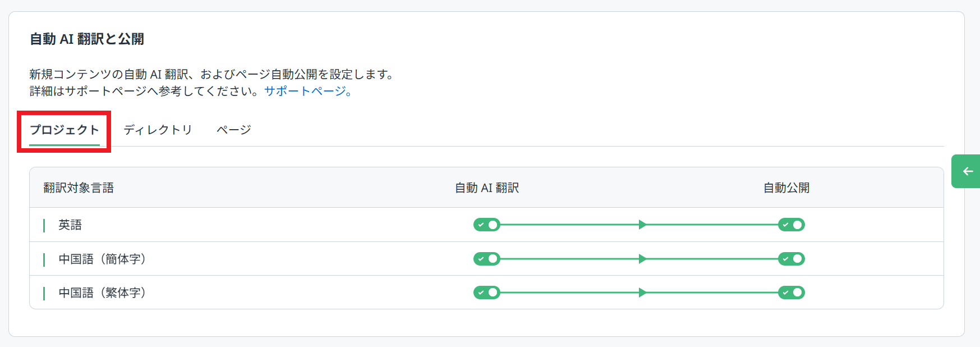Toggle 自動 AI 翻訳 for 中国語(簡体字)
Viewport: 980px width, 347px height.
point(486,259)
